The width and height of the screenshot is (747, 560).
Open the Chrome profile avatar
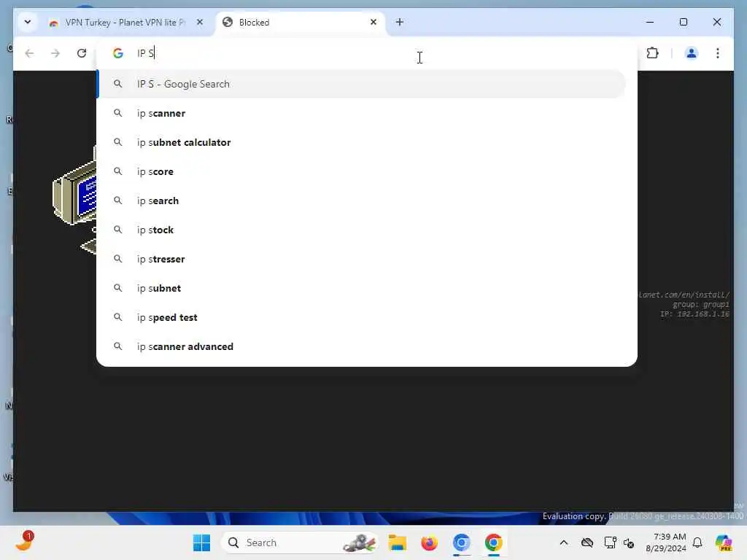[x=692, y=52]
